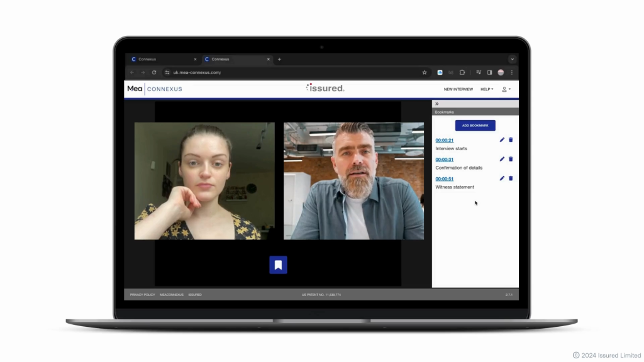Edit the 'Confirmation of details' bookmark
The width and height of the screenshot is (644, 362).
pyautogui.click(x=502, y=159)
